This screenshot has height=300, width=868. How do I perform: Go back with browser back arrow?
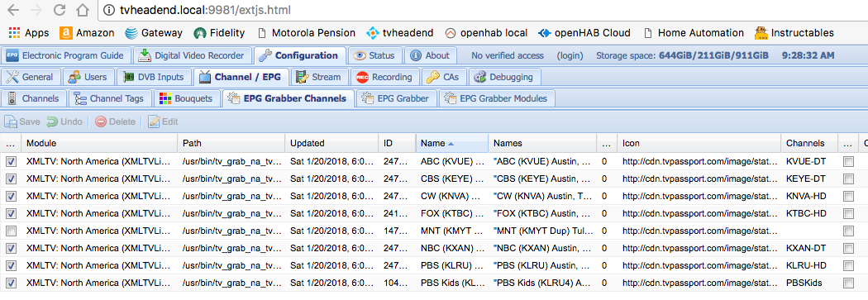coord(13,10)
